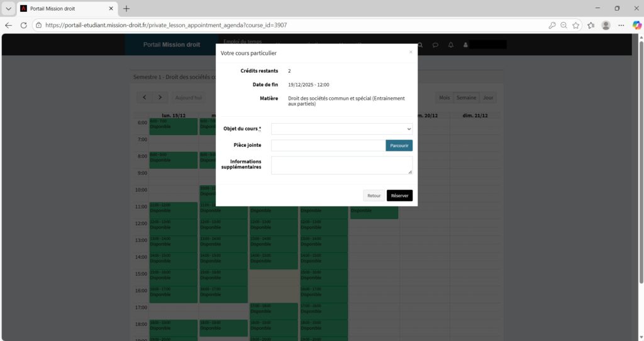This screenshot has width=644, height=341.
Task: Refresh the page with reload icon
Action: click(x=24, y=25)
